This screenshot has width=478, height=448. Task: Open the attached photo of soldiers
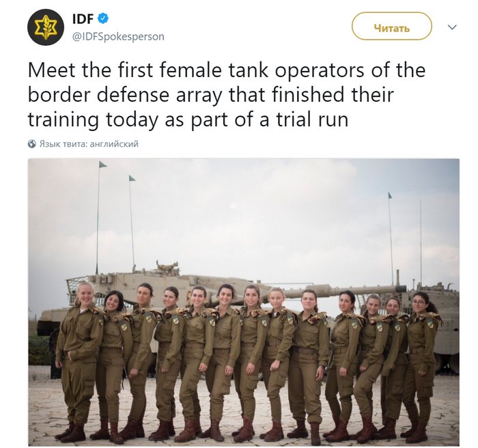pos(244,302)
